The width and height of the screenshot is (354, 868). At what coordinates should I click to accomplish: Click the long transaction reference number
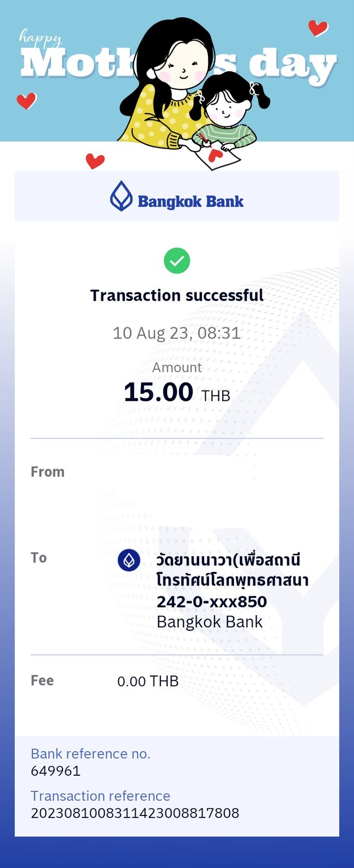tap(135, 813)
